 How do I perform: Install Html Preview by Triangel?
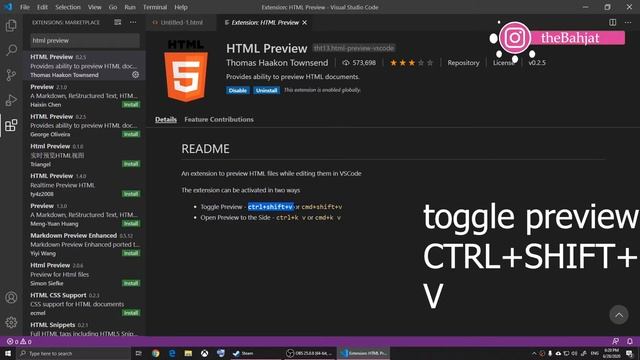(131, 164)
